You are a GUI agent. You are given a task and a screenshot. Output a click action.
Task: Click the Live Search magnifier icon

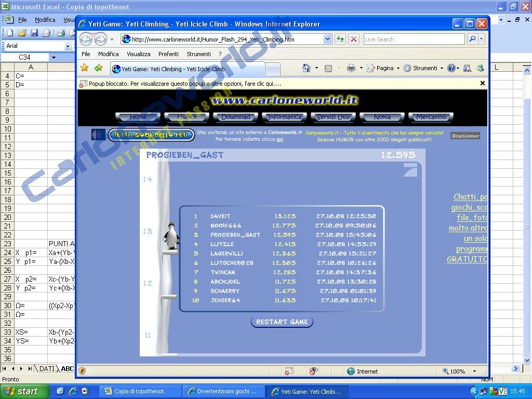tap(472, 39)
